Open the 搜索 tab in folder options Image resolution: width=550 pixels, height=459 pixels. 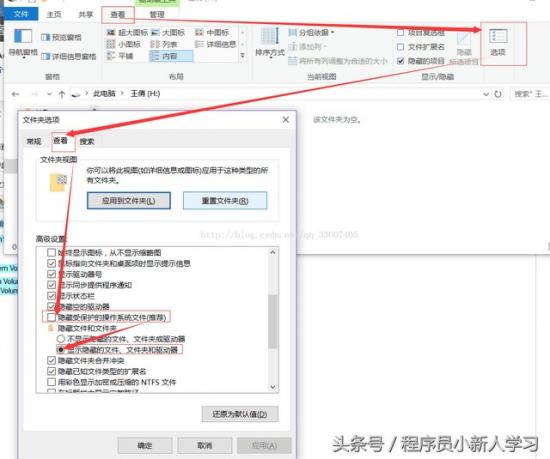[87, 141]
